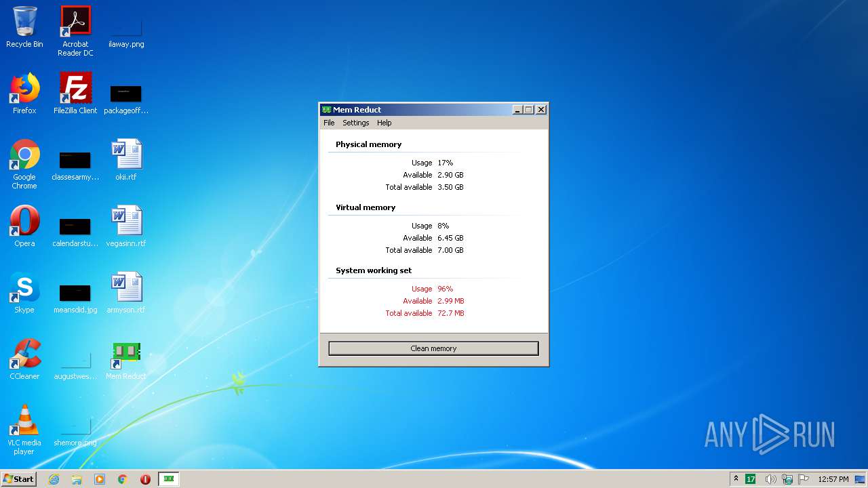Click working set usage value 96%
The width and height of the screenshot is (868, 488).
point(445,289)
